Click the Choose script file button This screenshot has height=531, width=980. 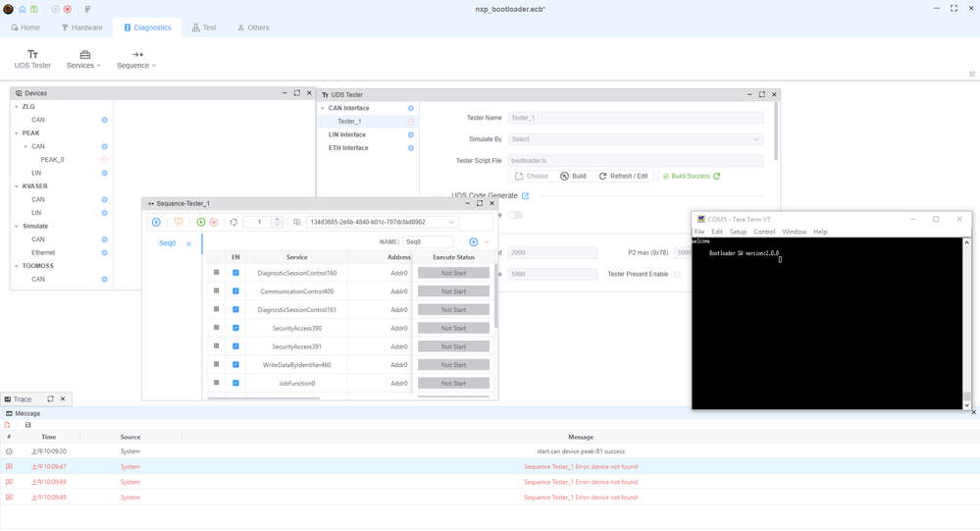pos(532,177)
